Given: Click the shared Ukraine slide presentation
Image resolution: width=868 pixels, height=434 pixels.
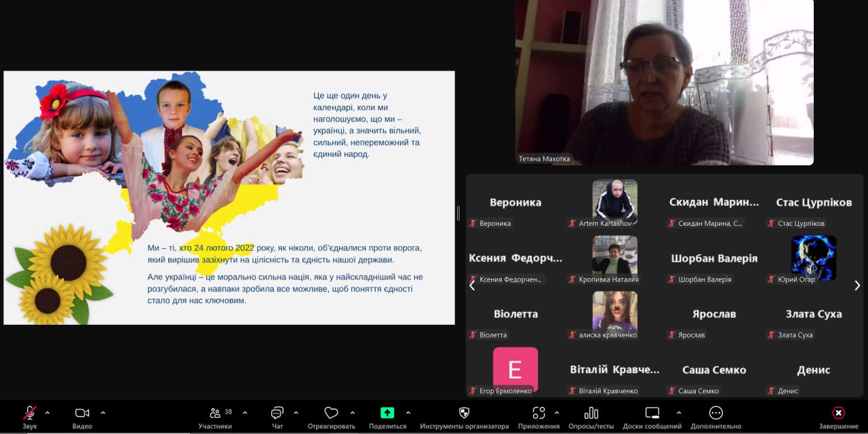Looking at the screenshot, I should (x=229, y=197).
